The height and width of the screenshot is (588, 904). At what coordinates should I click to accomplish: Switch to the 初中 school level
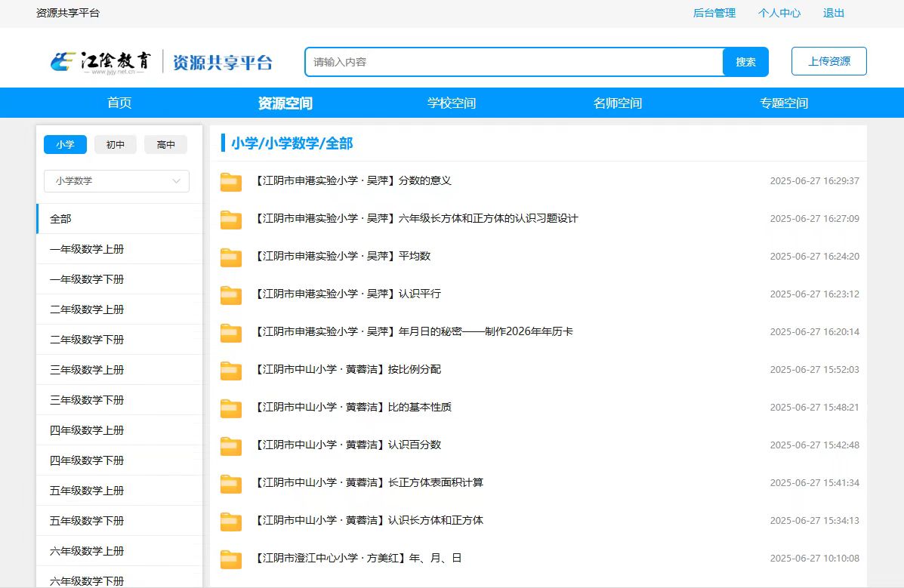(116, 145)
